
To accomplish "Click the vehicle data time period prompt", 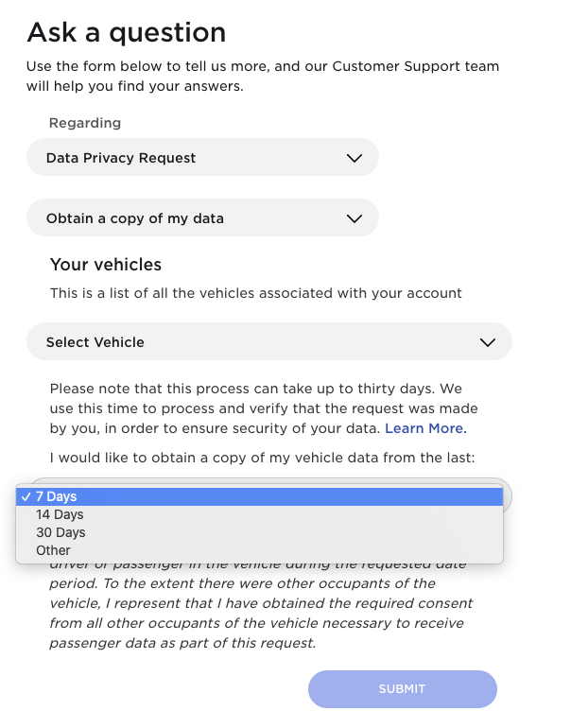I will [262, 458].
